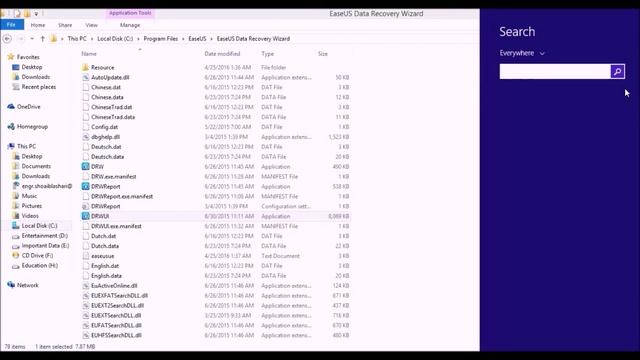Open Music folder in navigation pane

29,196
